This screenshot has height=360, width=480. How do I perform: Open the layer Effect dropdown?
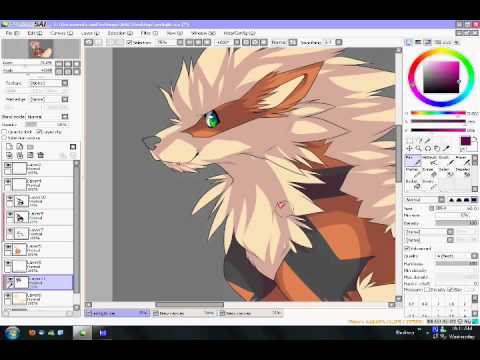click(65, 99)
